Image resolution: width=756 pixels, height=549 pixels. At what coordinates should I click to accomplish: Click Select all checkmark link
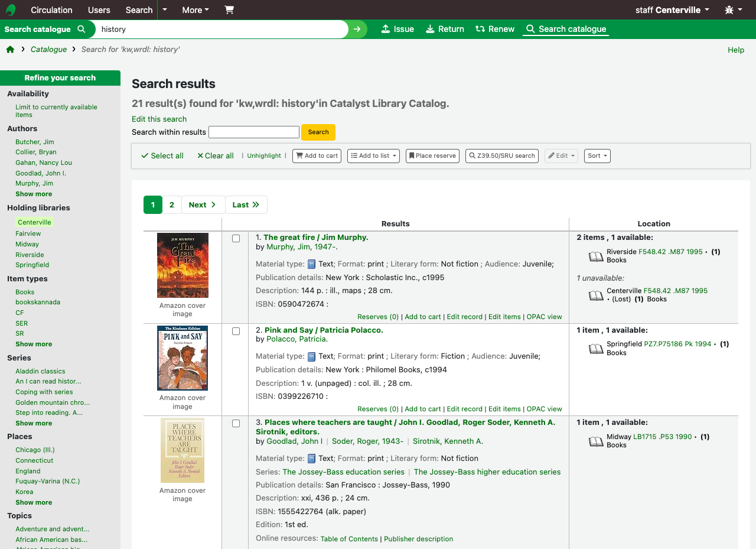162,155
